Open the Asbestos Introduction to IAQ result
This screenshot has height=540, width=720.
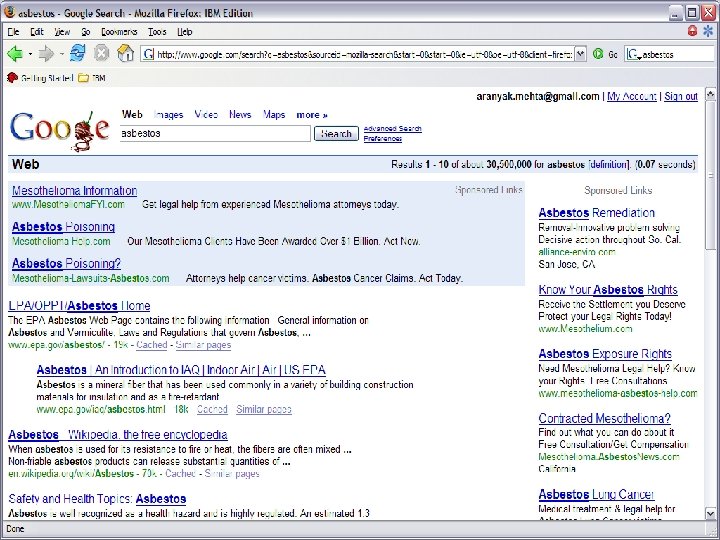(181, 370)
